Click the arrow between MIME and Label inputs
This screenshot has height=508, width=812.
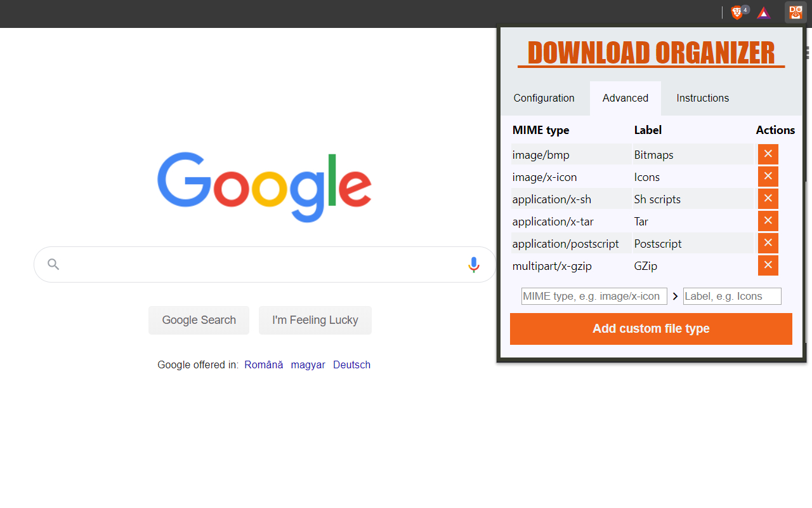pyautogui.click(x=676, y=297)
